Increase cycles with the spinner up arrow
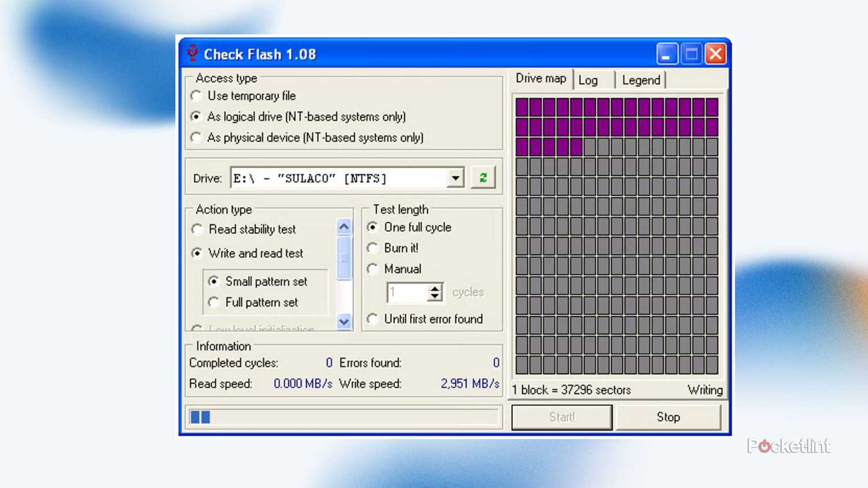The width and height of the screenshot is (868, 488). [x=435, y=288]
